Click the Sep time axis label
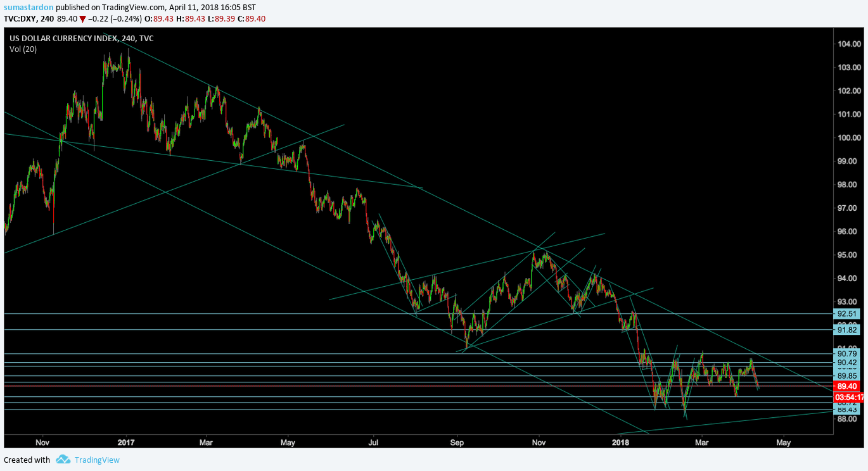Viewport: 868px width, 471px height. pos(456,443)
